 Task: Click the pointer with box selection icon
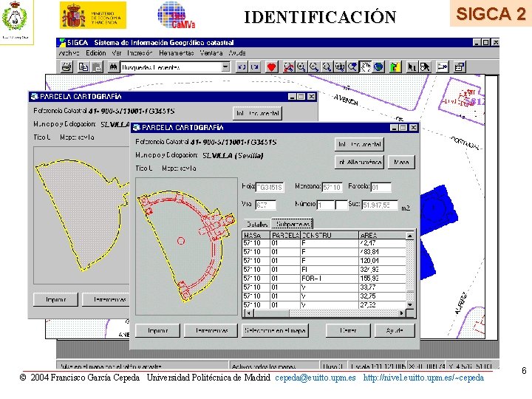tap(425, 66)
